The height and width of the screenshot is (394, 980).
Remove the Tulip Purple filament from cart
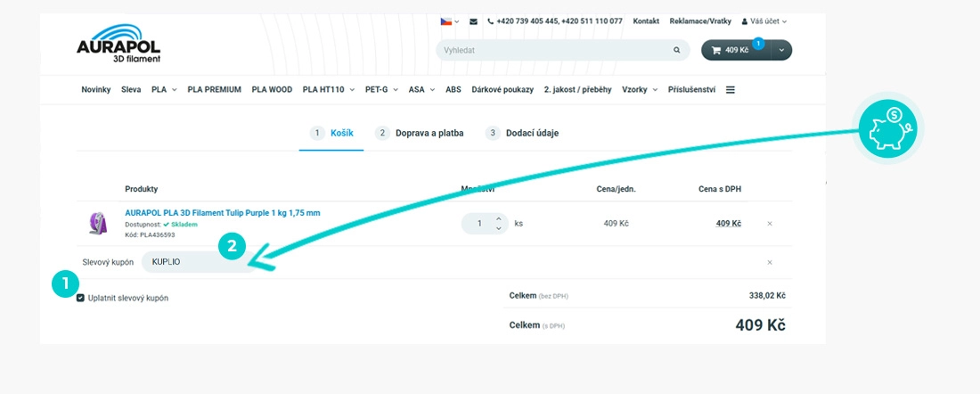[x=770, y=223]
